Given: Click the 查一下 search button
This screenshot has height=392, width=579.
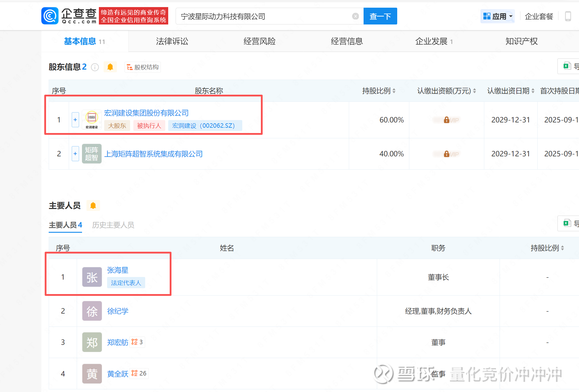Looking at the screenshot, I should pos(380,16).
